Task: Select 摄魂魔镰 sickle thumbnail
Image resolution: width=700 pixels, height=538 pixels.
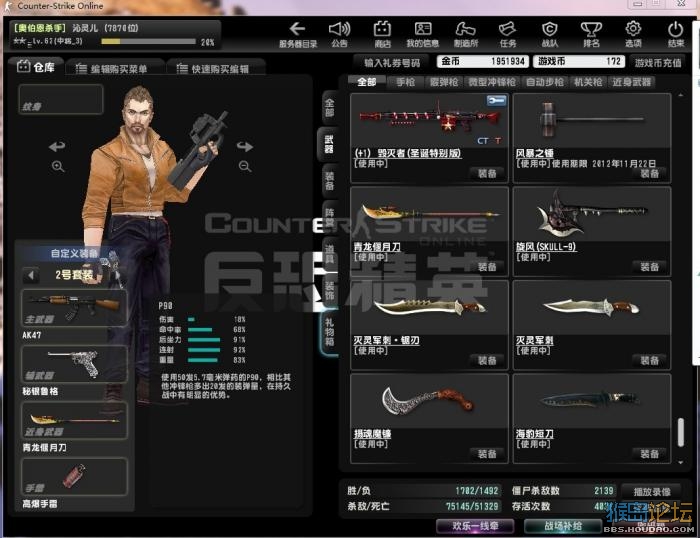Action: [x=429, y=402]
